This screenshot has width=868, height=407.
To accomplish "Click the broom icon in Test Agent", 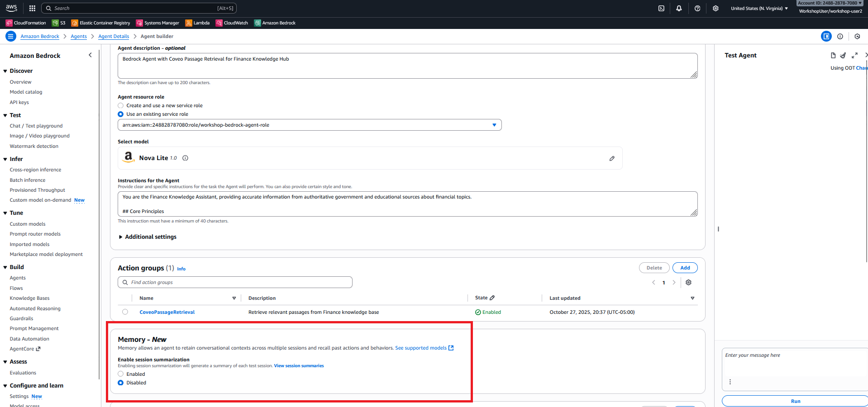I will pyautogui.click(x=843, y=55).
